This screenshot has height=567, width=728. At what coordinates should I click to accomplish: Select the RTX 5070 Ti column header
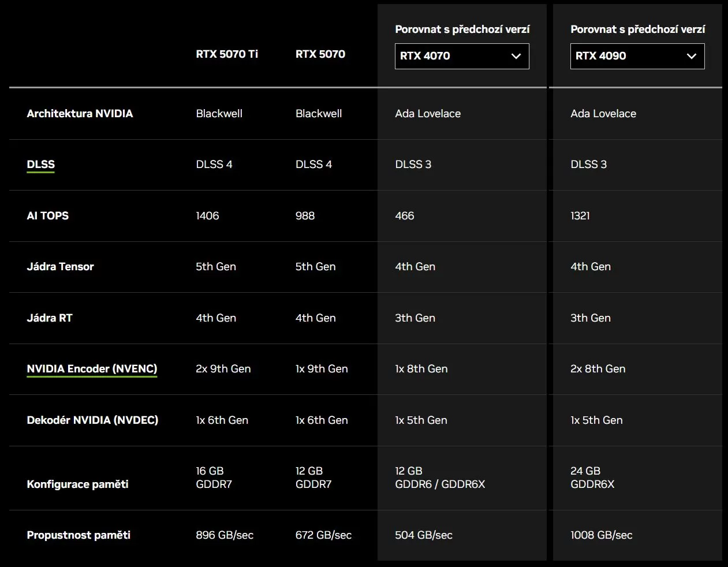coord(227,54)
